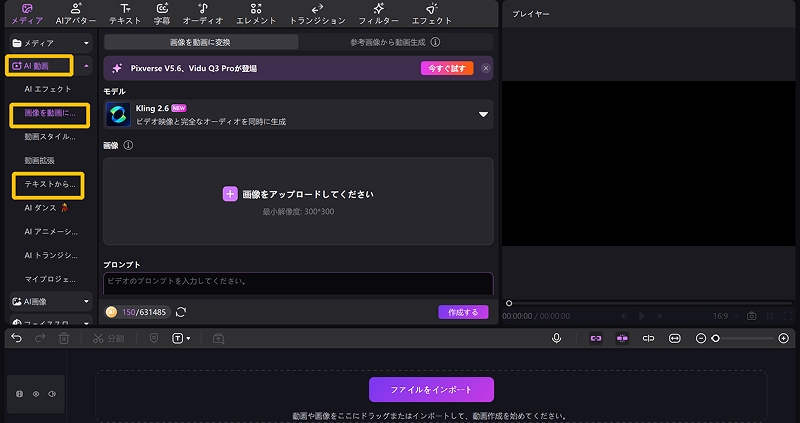Click the 分割 split scissors tool
This screenshot has width=800, height=423.
pyautogui.click(x=108, y=338)
